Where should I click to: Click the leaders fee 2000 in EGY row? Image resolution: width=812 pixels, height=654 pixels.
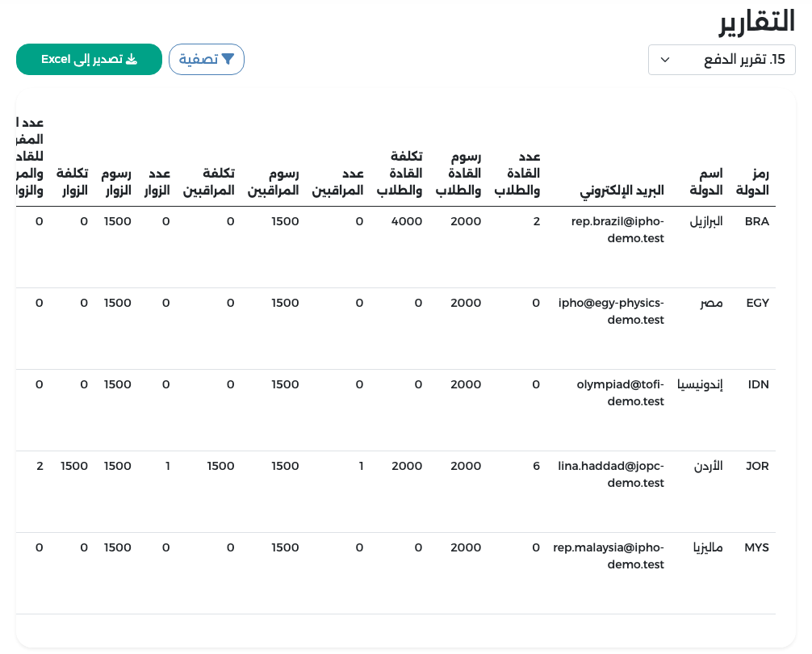(x=466, y=303)
